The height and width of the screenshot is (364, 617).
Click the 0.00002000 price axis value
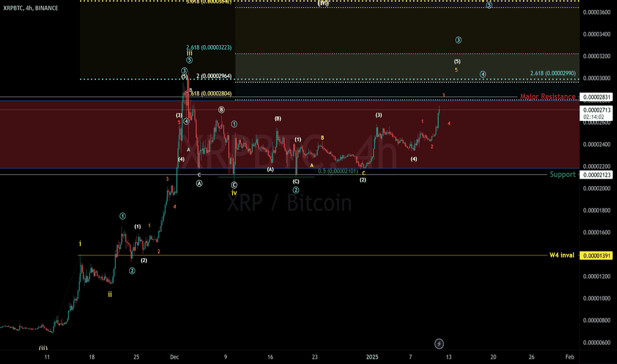pos(596,189)
